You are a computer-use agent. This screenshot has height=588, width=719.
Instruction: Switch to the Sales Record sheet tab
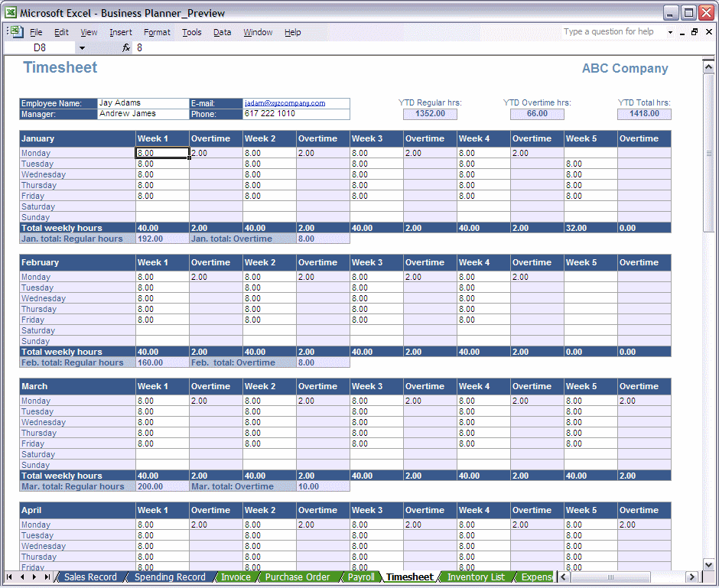(x=90, y=577)
